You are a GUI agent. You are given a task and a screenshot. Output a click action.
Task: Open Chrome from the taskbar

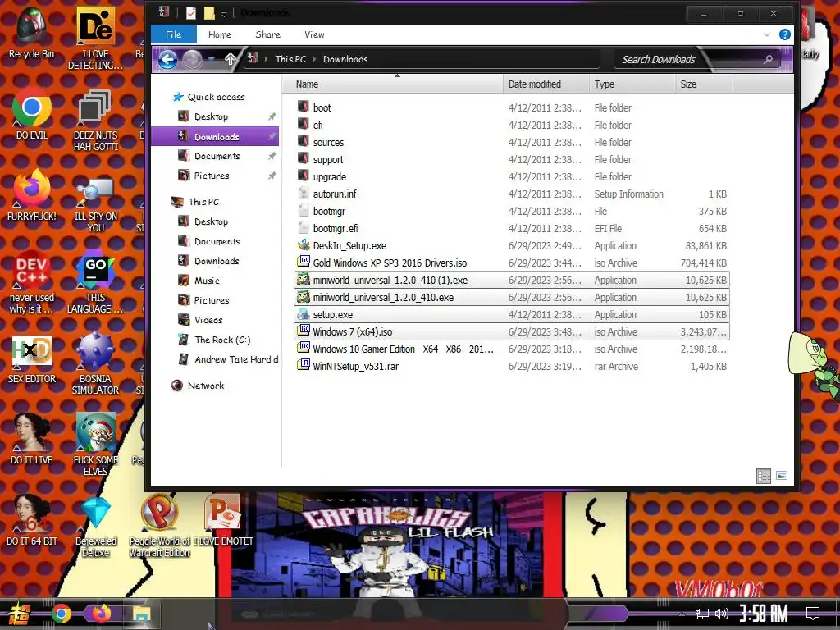62,614
